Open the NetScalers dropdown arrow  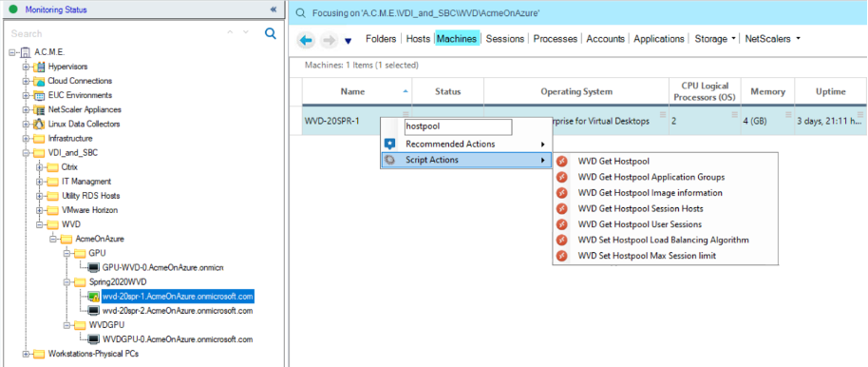click(799, 39)
